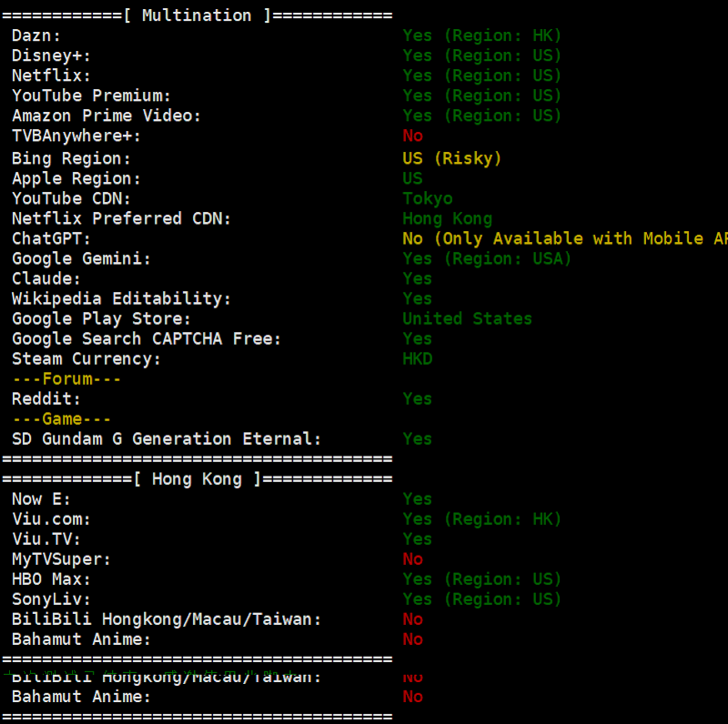The width and height of the screenshot is (728, 724).
Task: Click "Yes (Region: HK)" in the Viu.com row
Action: click(x=482, y=519)
